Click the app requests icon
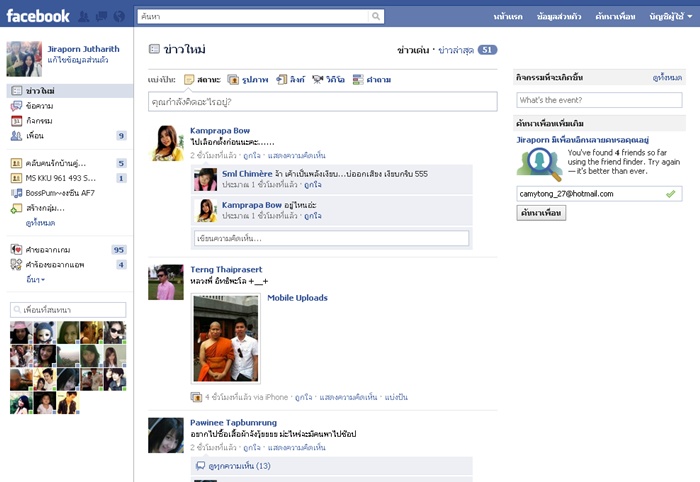The width and height of the screenshot is (700, 482). coord(16,265)
